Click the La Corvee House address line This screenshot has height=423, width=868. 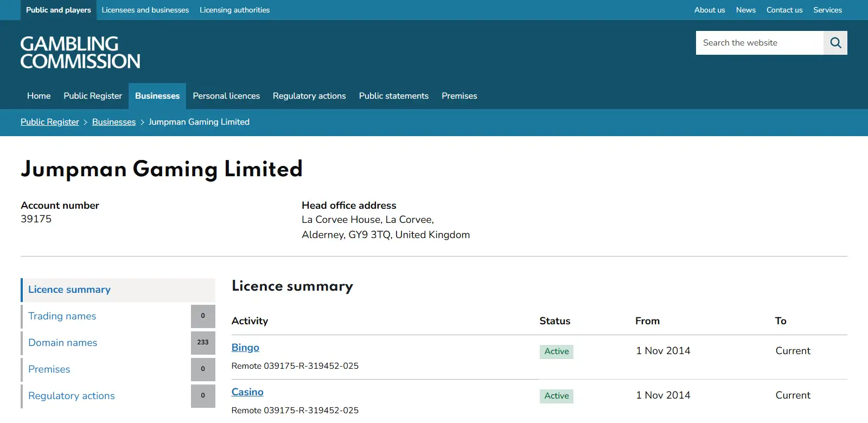[368, 220]
